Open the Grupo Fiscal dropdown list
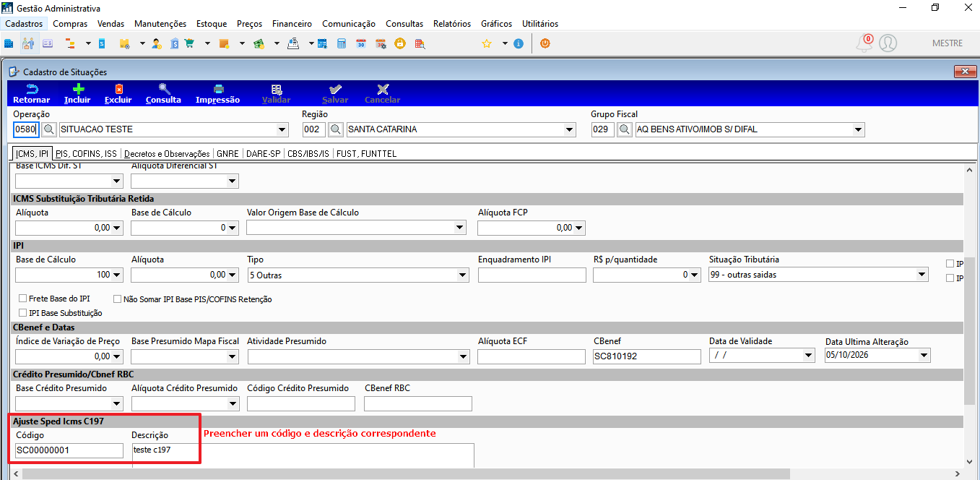Screen dimensions: 980x480 click(858, 130)
